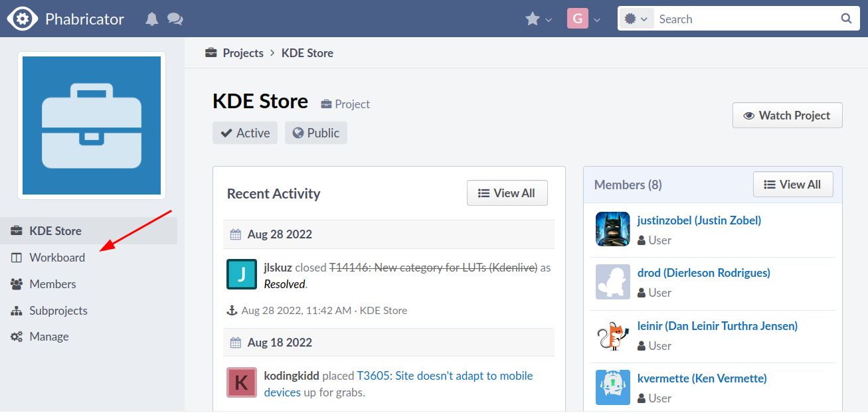
Task: Click the Phabricator logo icon
Action: tap(23, 19)
